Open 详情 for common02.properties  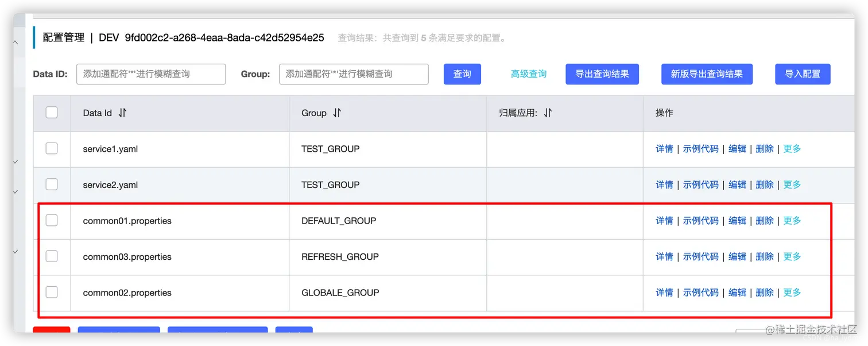[x=664, y=293]
